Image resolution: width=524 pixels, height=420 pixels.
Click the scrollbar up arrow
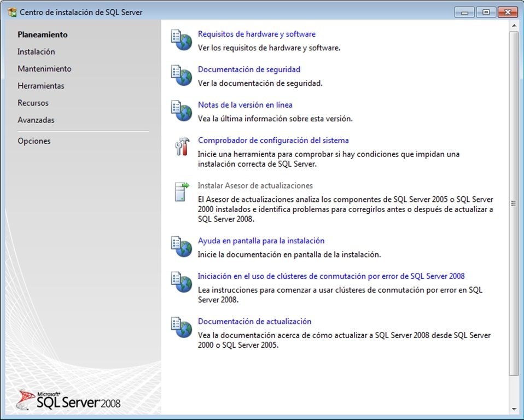[x=514, y=25]
